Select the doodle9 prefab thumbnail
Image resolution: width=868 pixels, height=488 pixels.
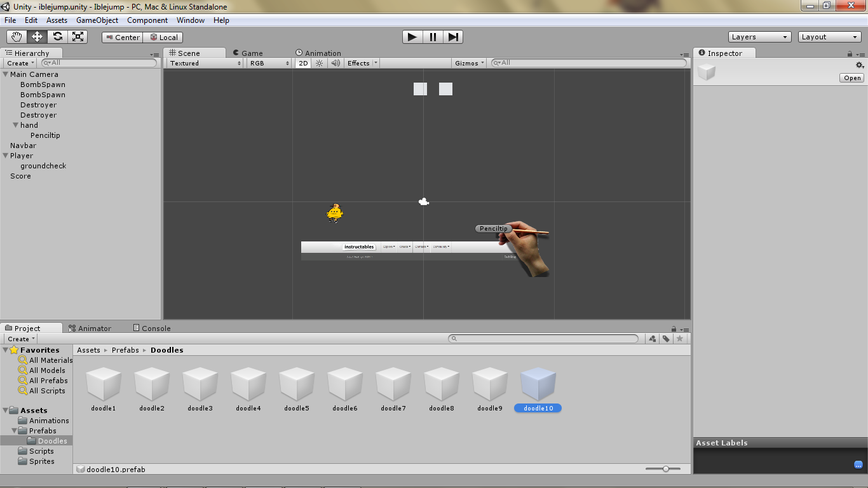coord(490,384)
